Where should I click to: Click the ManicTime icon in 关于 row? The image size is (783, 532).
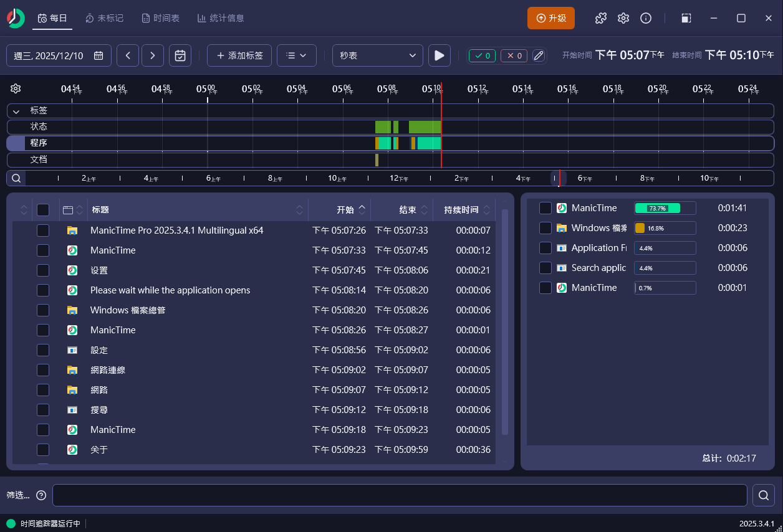pyautogui.click(x=72, y=450)
